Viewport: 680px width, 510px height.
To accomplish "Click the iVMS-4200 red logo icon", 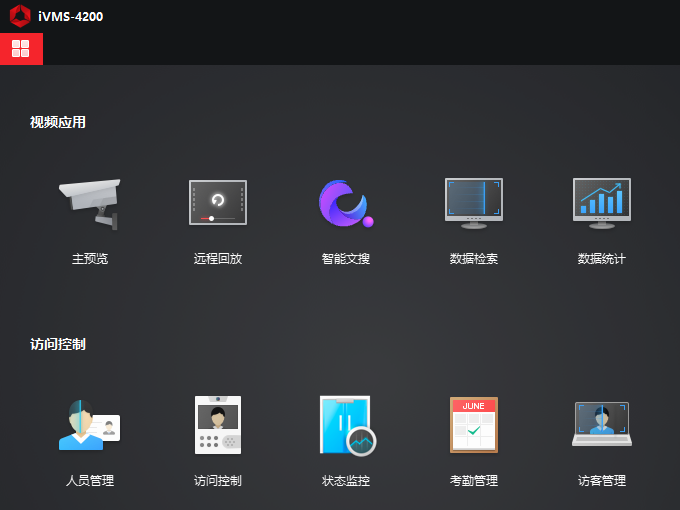I will (20, 16).
